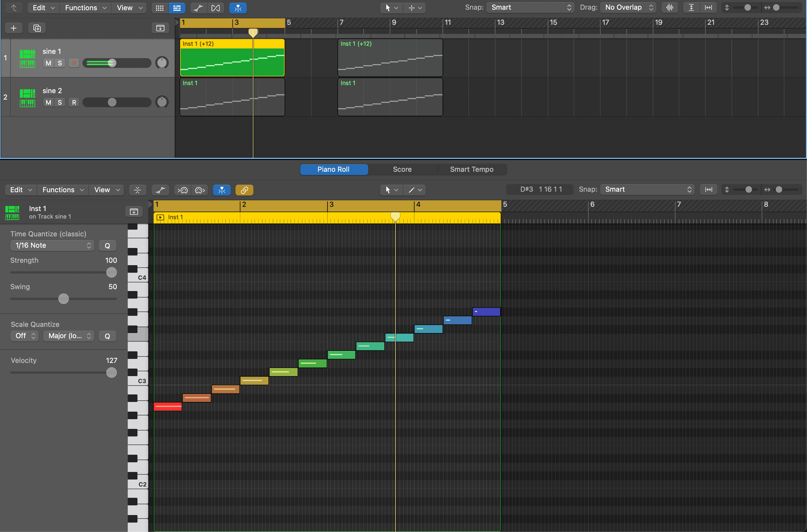This screenshot has width=807, height=532.
Task: Open the 1/16 Note time quantize dropdown
Action: (x=52, y=245)
